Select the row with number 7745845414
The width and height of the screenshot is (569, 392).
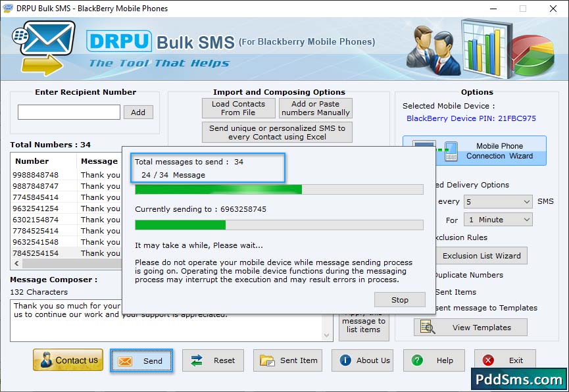[x=66, y=197]
